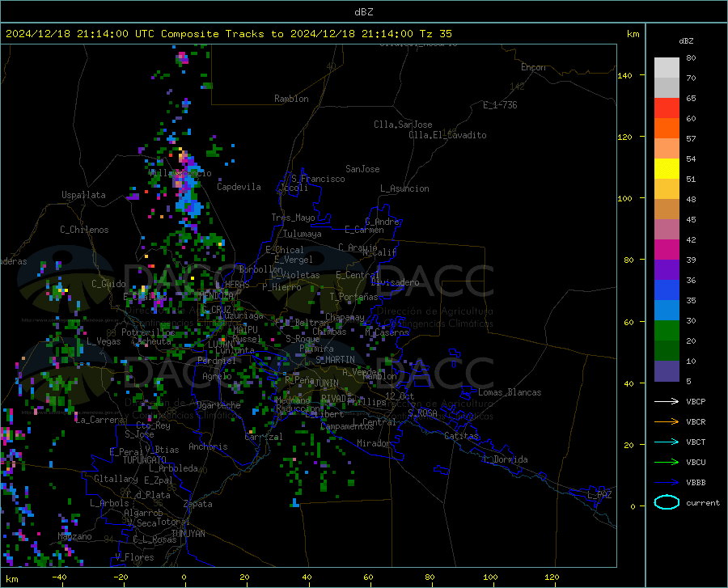Click the Anchoris label
Viewport: 728px width, 588px height.
click(x=208, y=446)
